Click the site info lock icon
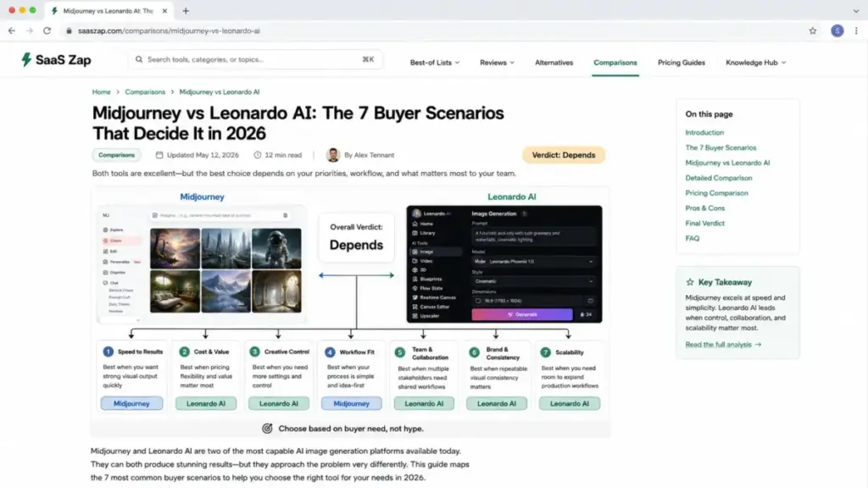Image resolution: width=868 pixels, height=488 pixels. click(x=69, y=31)
